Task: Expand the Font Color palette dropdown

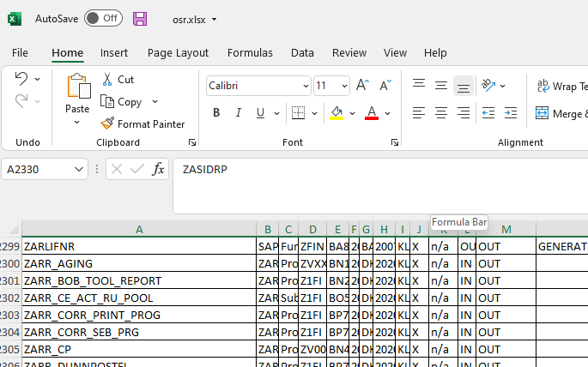Action: 388,113
